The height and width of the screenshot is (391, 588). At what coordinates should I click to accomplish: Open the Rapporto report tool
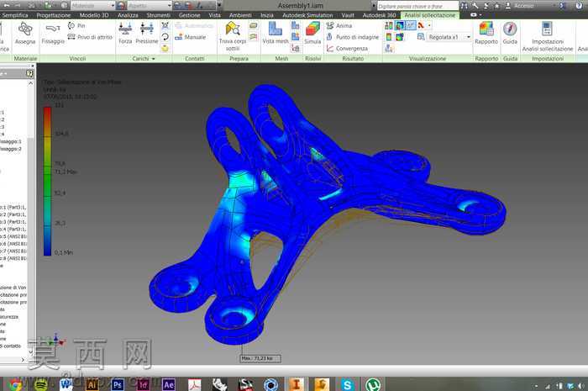pos(486,33)
